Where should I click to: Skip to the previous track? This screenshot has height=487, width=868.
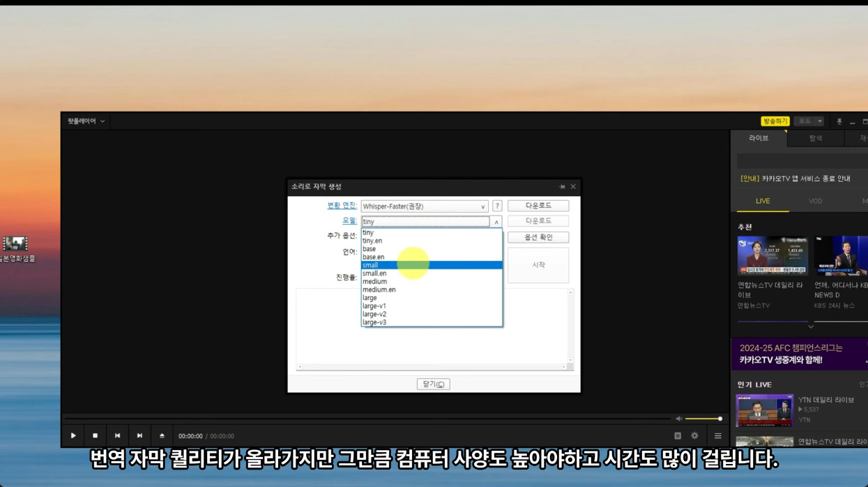point(118,436)
